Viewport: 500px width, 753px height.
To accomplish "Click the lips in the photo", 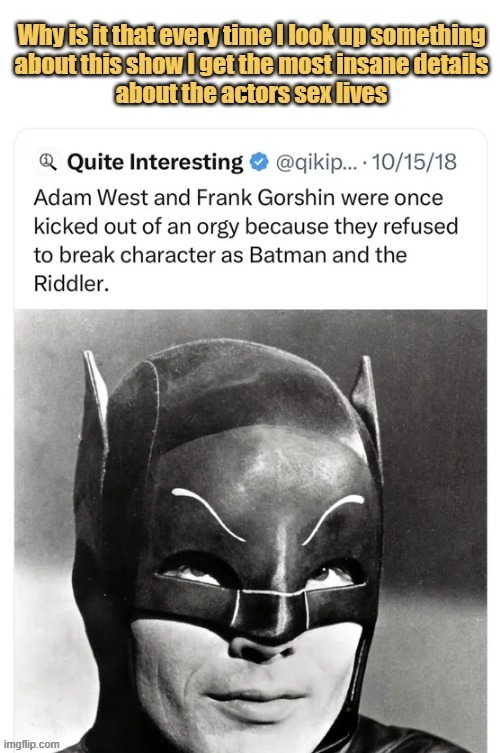I will 255,703.
